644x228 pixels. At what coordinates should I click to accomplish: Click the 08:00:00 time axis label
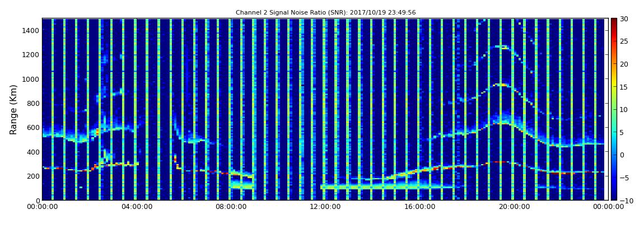point(230,207)
